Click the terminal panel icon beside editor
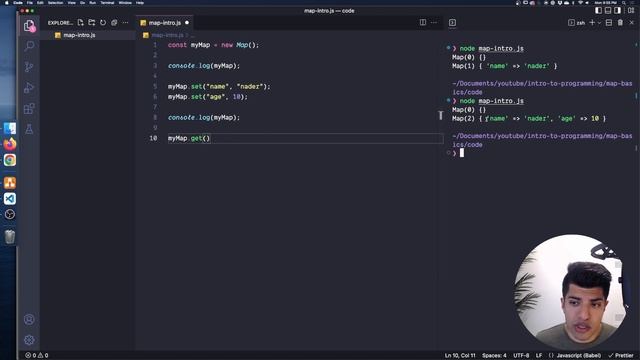640x360 pixels. (452, 22)
